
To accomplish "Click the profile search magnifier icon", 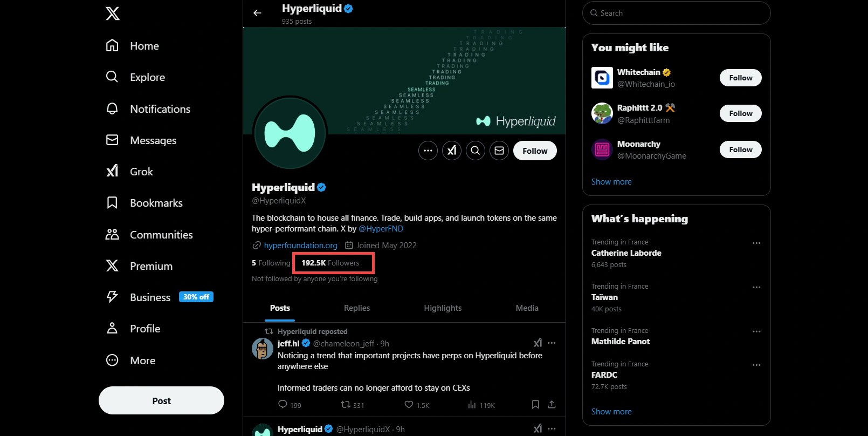I will [476, 151].
